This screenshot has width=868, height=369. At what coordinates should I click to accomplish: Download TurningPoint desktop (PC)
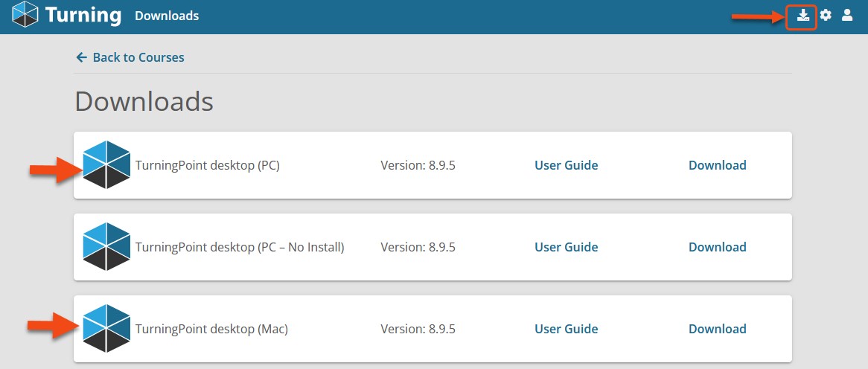[718, 165]
